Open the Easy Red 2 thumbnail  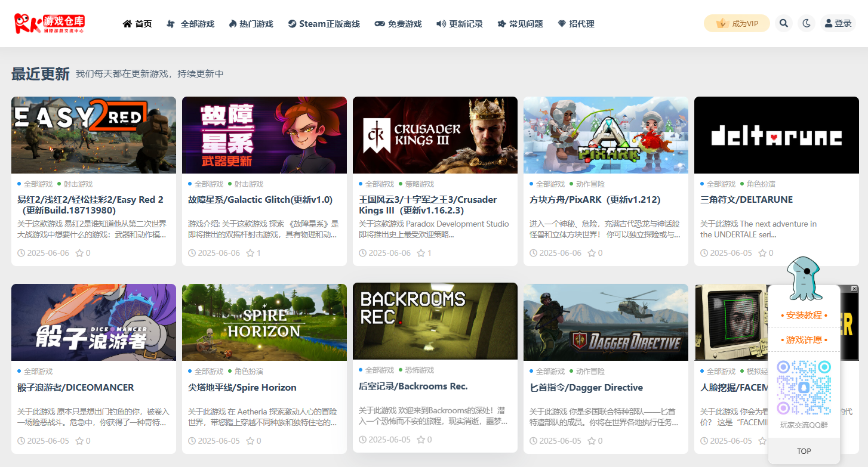click(94, 135)
